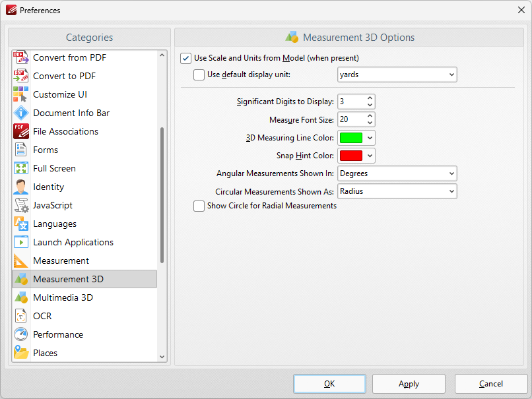This screenshot has height=399, width=532.
Task: Click the Performance gauge icon
Action: (x=20, y=334)
